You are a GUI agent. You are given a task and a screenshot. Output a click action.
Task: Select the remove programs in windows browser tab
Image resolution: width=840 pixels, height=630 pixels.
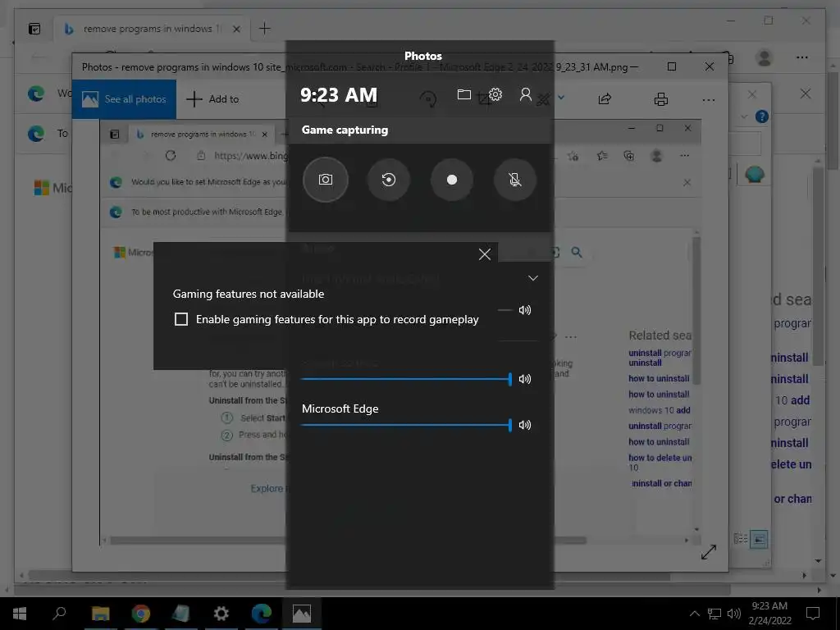point(151,29)
